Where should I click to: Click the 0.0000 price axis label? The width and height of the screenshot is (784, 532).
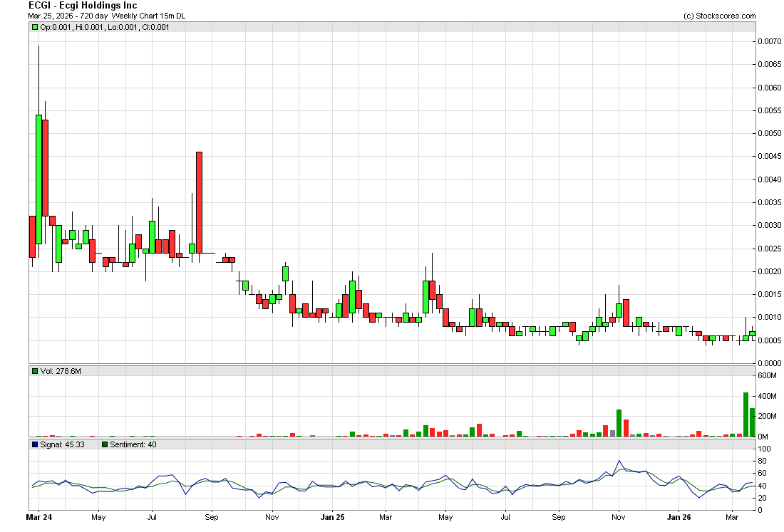point(769,364)
